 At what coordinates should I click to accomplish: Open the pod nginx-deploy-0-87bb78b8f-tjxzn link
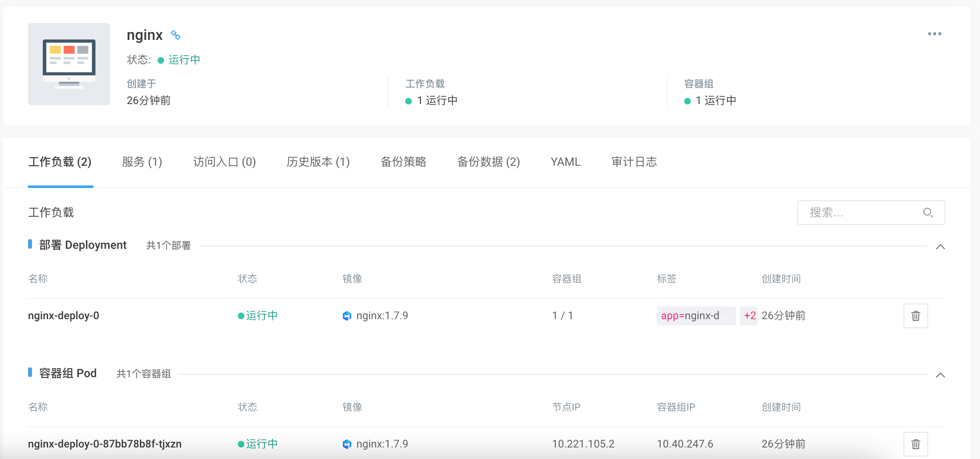(105, 444)
